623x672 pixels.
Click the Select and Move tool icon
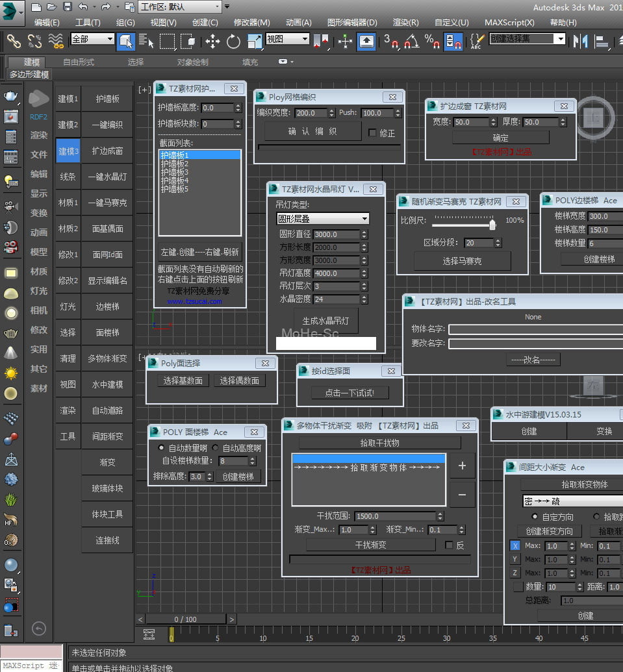(x=212, y=41)
